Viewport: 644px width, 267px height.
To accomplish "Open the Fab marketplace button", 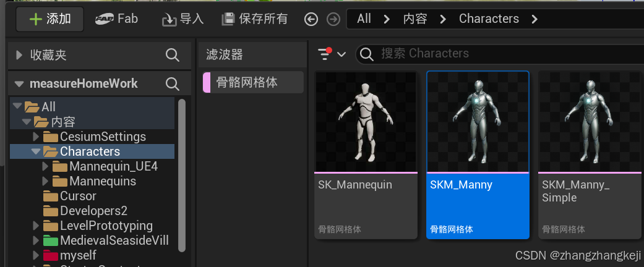I will pyautogui.click(x=117, y=19).
